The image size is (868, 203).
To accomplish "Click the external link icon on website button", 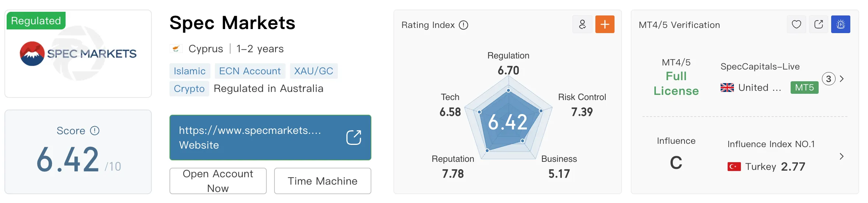I will coord(354,138).
